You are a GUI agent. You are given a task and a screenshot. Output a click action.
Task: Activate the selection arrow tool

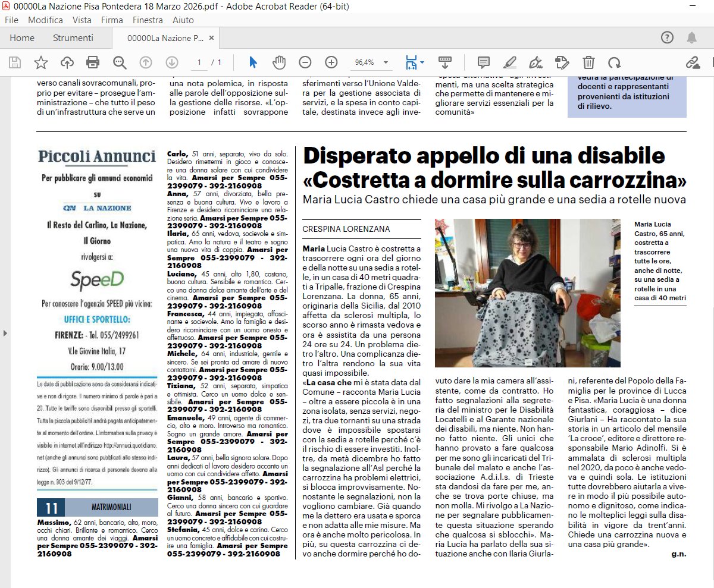click(x=252, y=62)
